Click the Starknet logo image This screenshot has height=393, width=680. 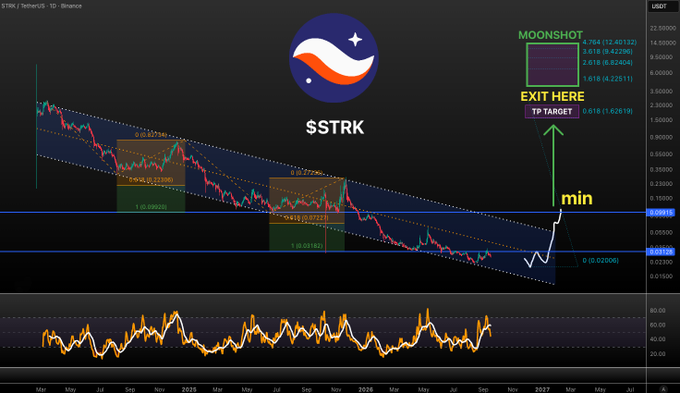coord(333,58)
